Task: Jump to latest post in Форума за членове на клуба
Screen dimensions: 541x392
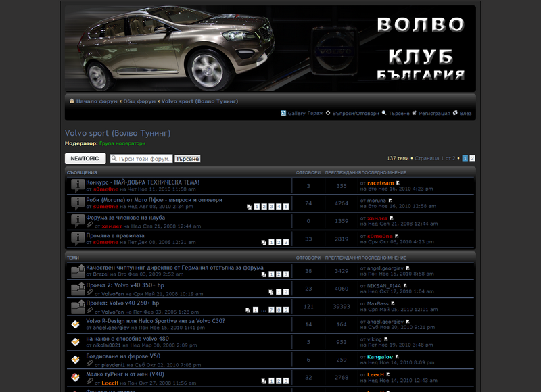Action: (392, 218)
